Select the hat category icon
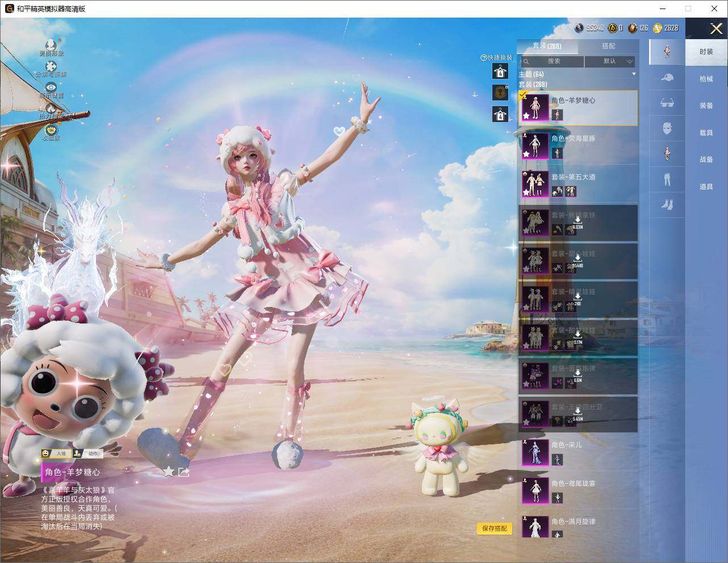Image resolution: width=728 pixels, height=563 pixels. click(x=667, y=78)
